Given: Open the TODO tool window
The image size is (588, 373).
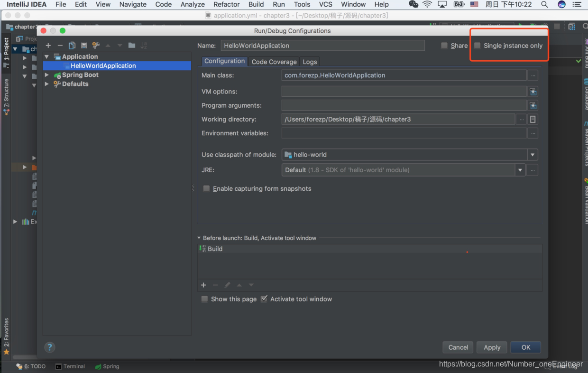Looking at the screenshot, I should [x=31, y=366].
